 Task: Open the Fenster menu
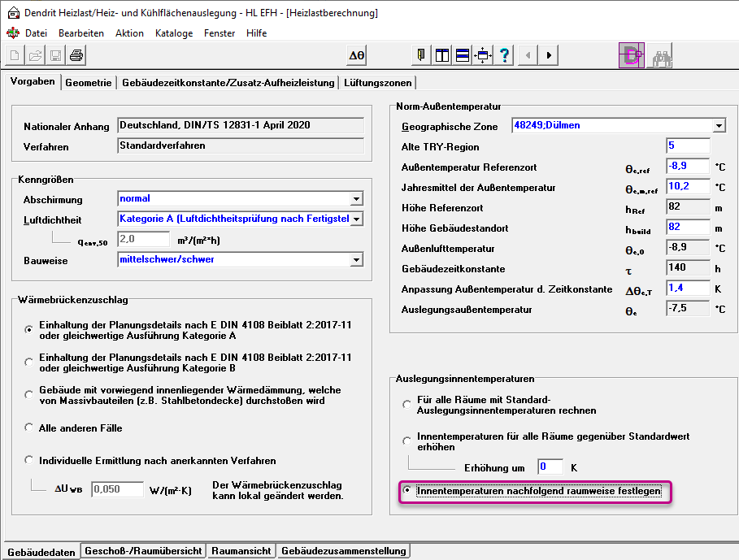220,33
